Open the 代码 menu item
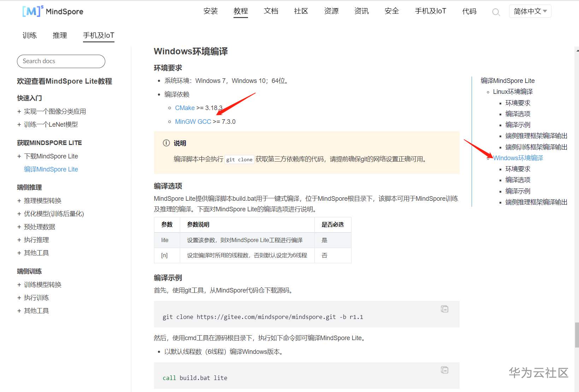The height and width of the screenshot is (392, 579). click(469, 11)
